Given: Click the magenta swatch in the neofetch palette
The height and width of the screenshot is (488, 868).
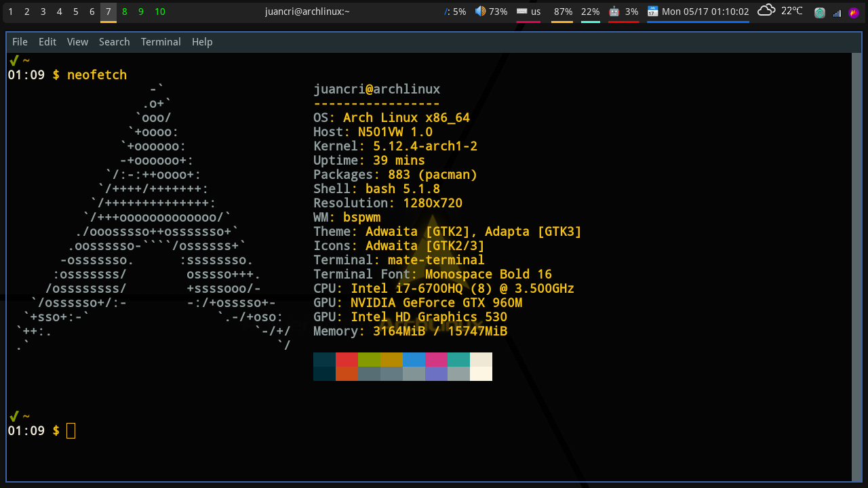Looking at the screenshot, I should click(436, 359).
